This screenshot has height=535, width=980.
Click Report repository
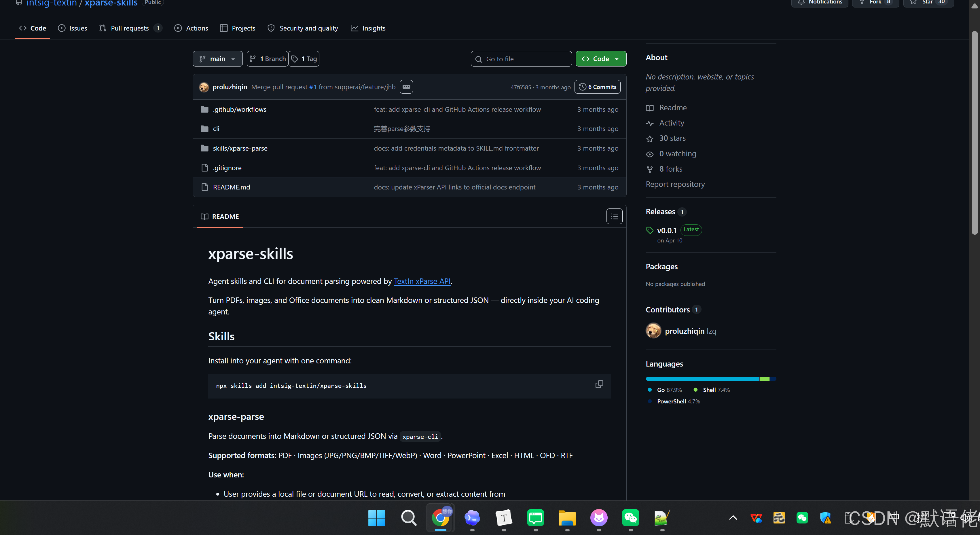pos(675,184)
